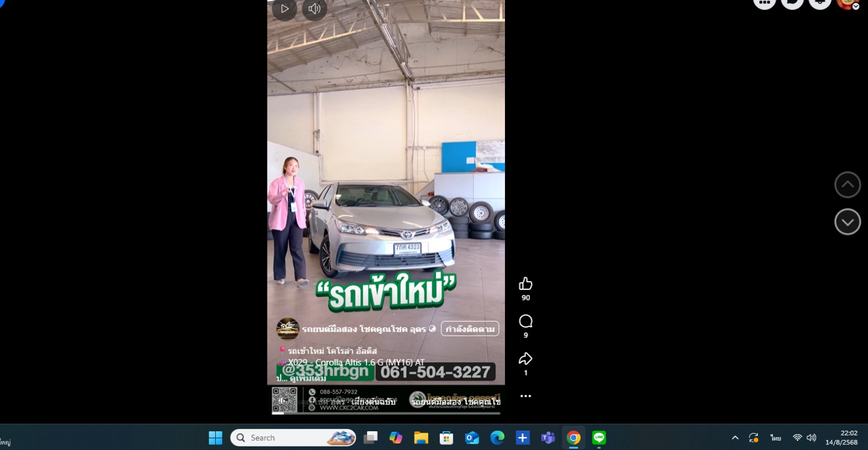Launch Microsoft Edge from the taskbar
This screenshot has width=868, height=450.
[x=497, y=438]
